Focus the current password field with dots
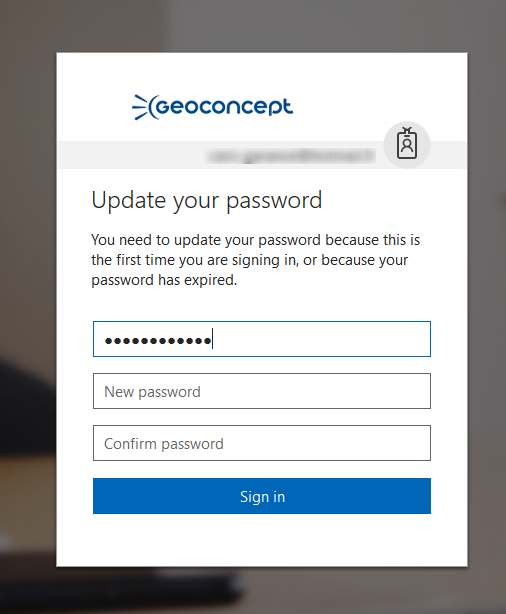Image resolution: width=506 pixels, height=614 pixels. pos(262,339)
